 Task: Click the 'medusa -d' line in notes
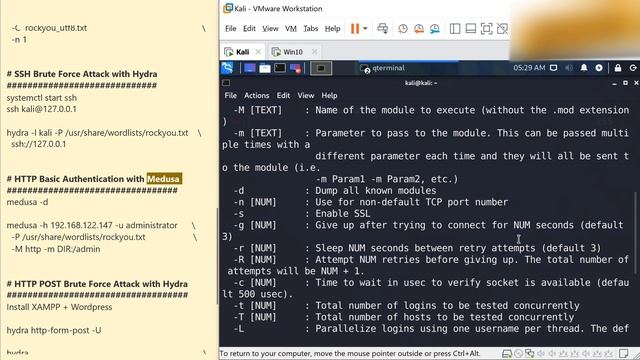27,202
